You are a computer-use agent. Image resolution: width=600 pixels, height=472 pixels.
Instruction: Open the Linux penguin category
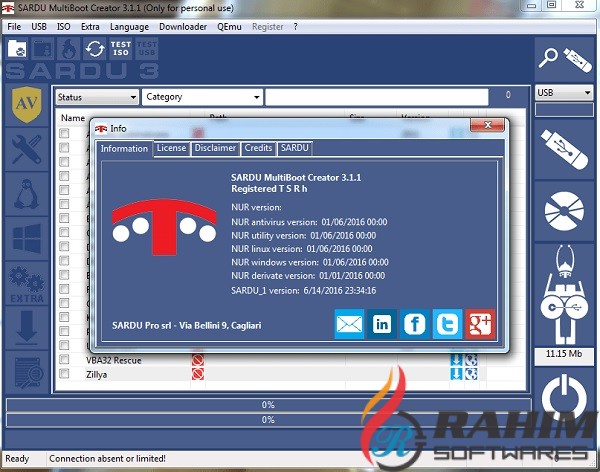point(26,194)
